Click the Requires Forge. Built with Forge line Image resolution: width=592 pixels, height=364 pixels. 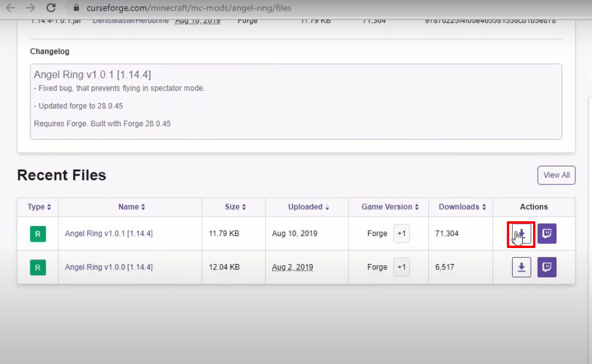pos(102,124)
